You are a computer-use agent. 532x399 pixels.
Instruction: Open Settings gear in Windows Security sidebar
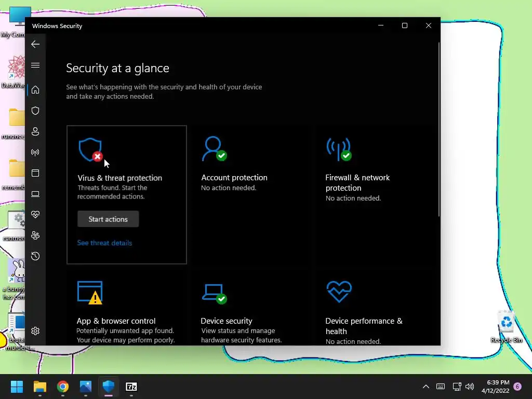tap(35, 331)
